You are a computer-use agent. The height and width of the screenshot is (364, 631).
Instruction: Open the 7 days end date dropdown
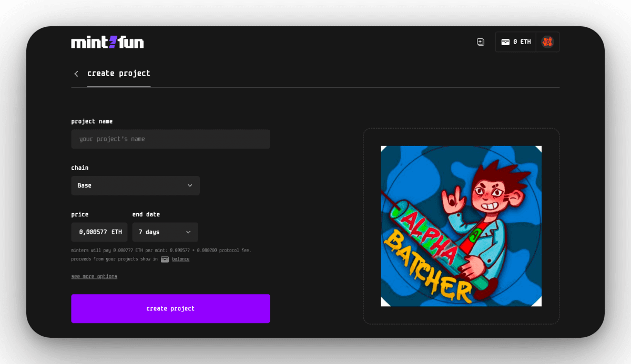[165, 232]
